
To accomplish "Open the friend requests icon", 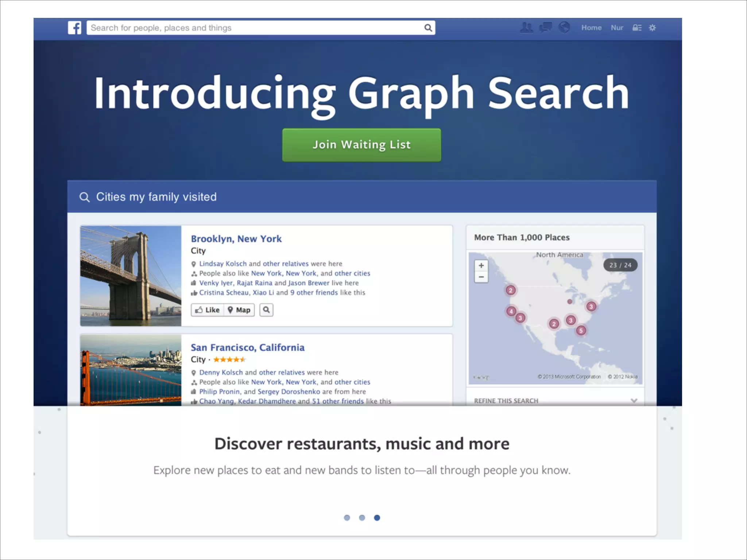I will [526, 28].
